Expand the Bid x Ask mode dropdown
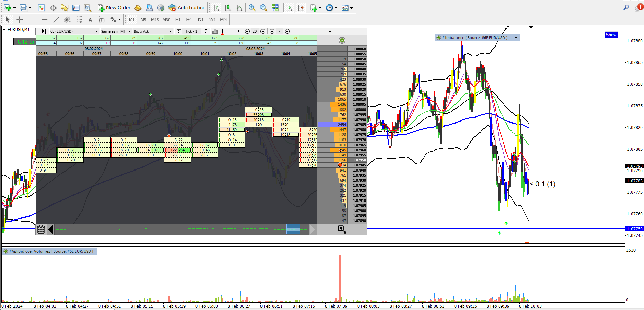This screenshot has width=644, height=310. [x=153, y=31]
